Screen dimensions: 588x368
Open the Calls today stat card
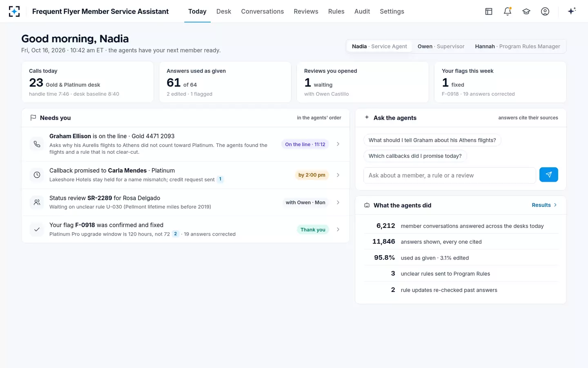pyautogui.click(x=87, y=82)
